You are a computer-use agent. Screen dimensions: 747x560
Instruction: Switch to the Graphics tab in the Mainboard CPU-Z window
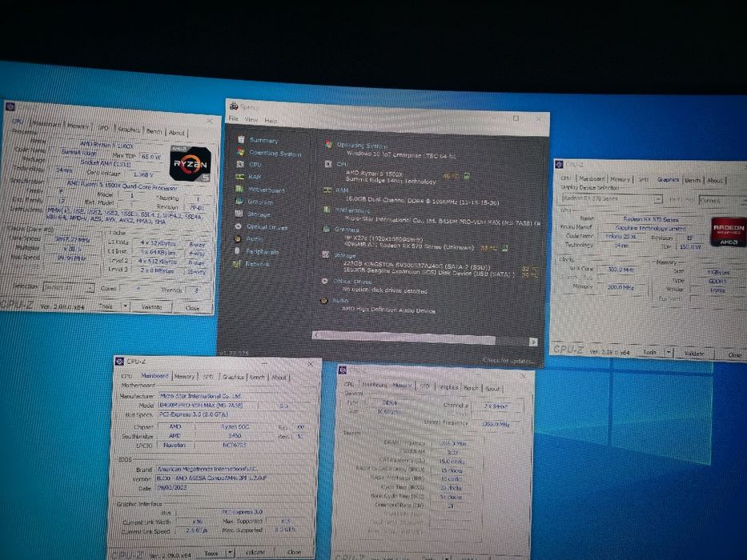click(x=233, y=377)
